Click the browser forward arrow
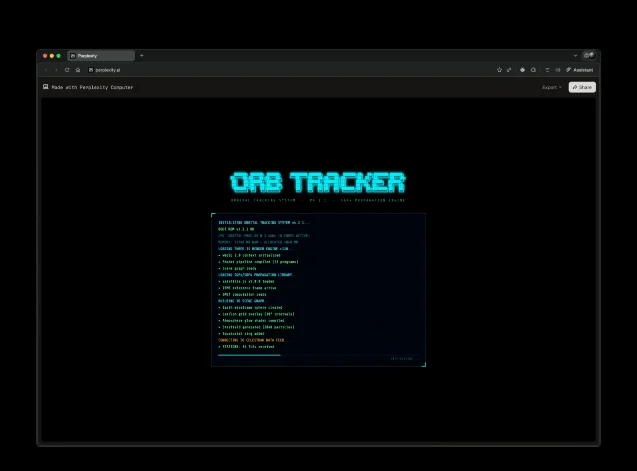 [56, 70]
